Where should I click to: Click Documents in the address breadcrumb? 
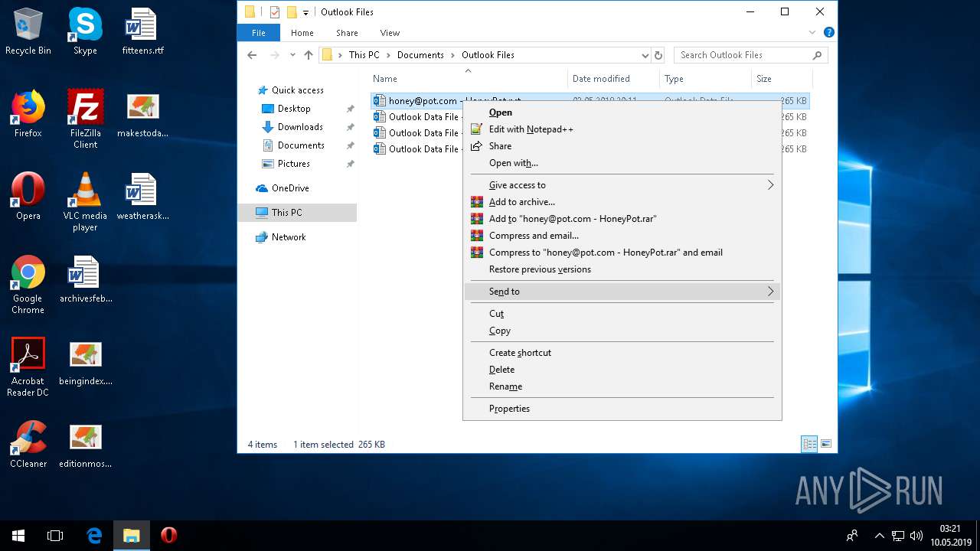pyautogui.click(x=420, y=55)
